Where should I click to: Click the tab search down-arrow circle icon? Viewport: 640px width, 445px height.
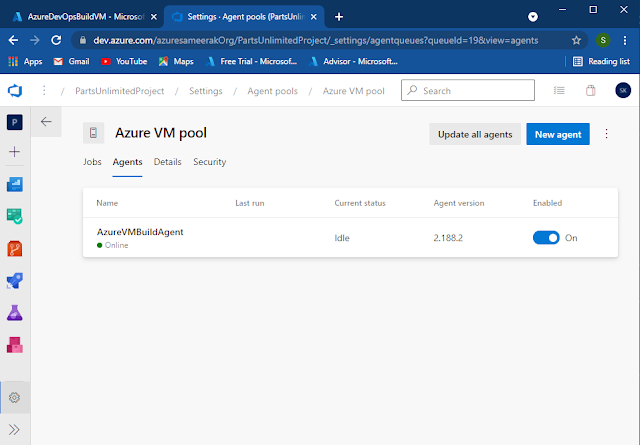point(533,17)
